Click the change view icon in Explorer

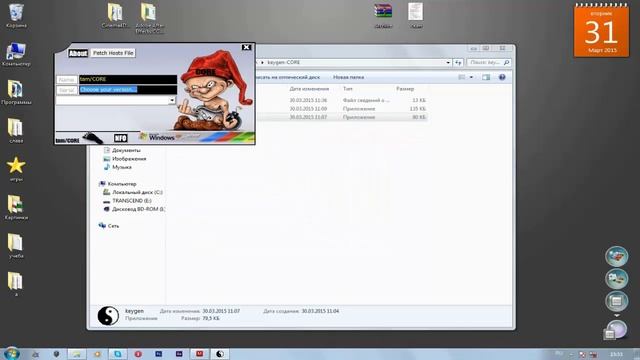click(462, 77)
